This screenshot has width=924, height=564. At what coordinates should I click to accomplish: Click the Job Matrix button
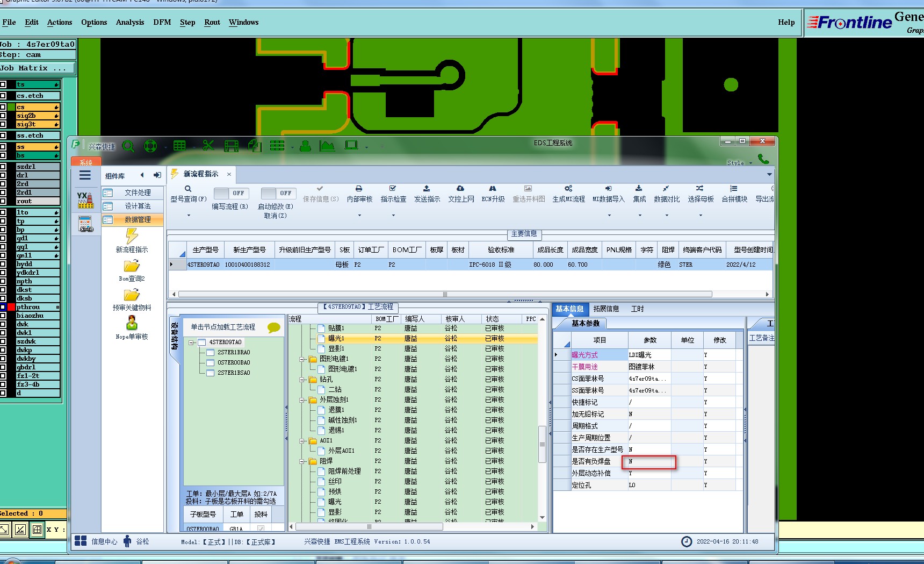coord(38,68)
